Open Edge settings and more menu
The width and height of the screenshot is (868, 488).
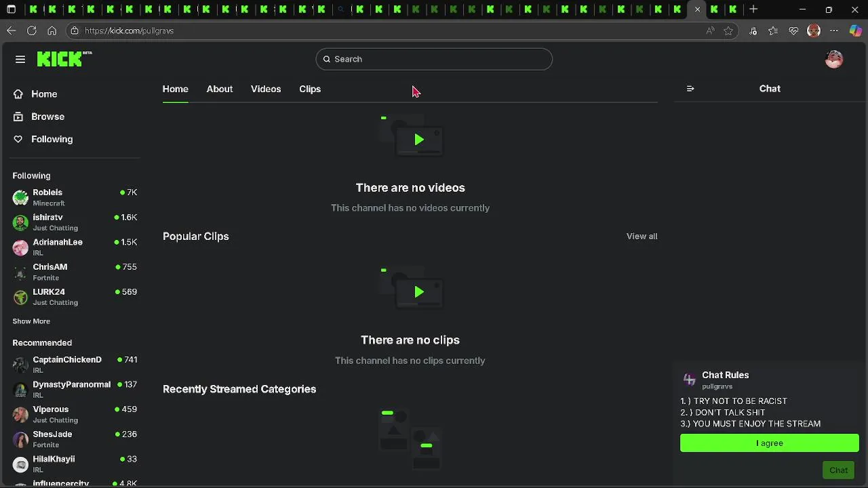pos(834,30)
